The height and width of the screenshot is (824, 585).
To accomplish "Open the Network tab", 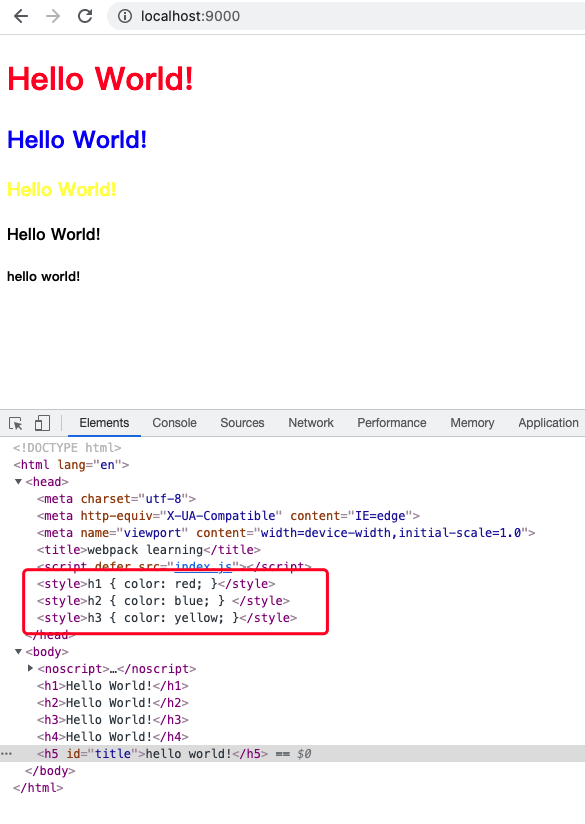I will click(311, 423).
